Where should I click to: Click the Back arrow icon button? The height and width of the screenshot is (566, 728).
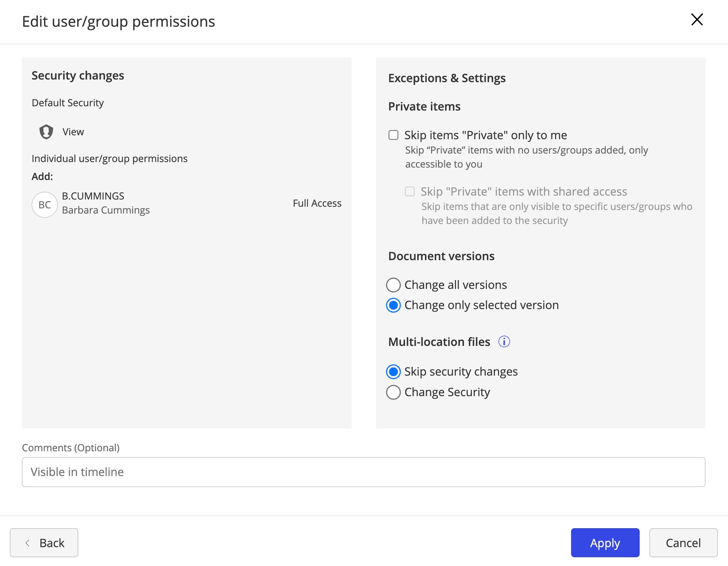(28, 542)
